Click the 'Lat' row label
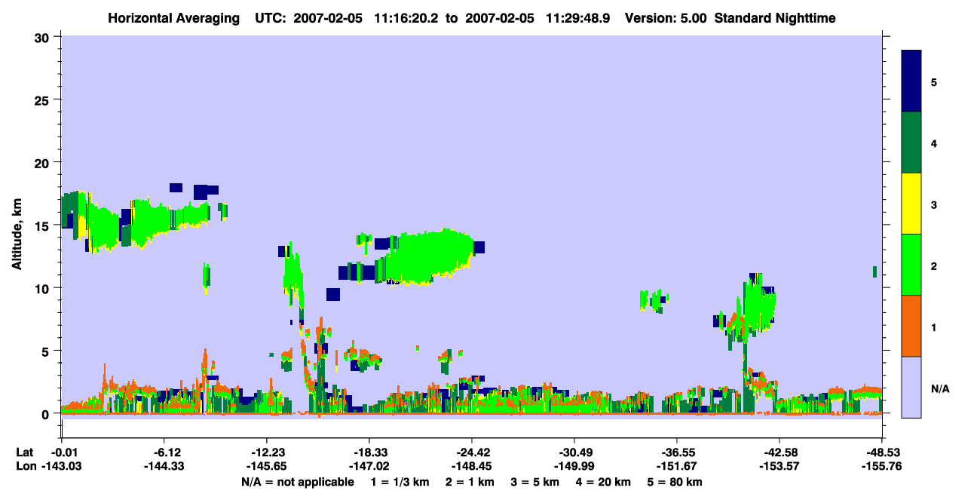Image resolution: width=980 pixels, height=503 pixels. click(x=24, y=452)
